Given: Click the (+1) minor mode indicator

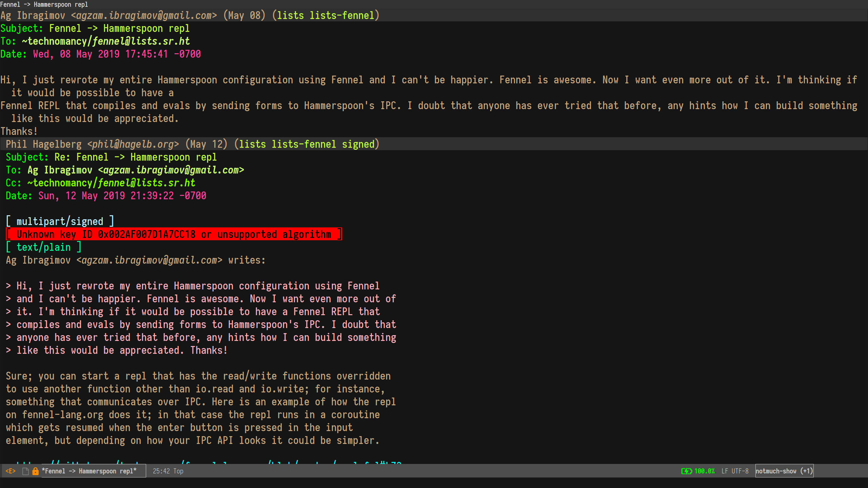Looking at the screenshot, I should click(x=807, y=471).
